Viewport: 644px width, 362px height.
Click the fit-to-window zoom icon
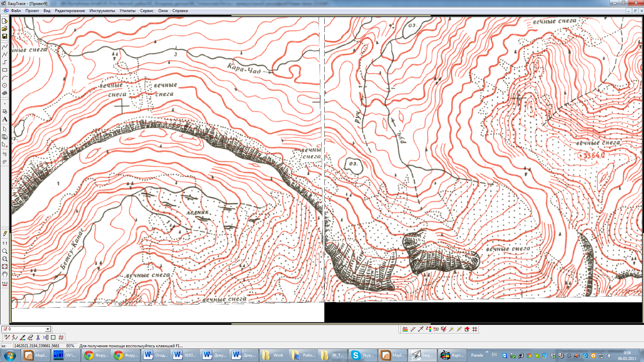click(5, 266)
